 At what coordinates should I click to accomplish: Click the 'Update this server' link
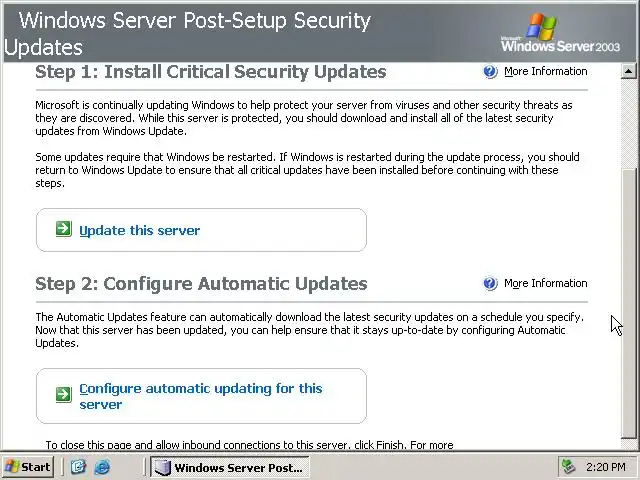[x=139, y=231]
